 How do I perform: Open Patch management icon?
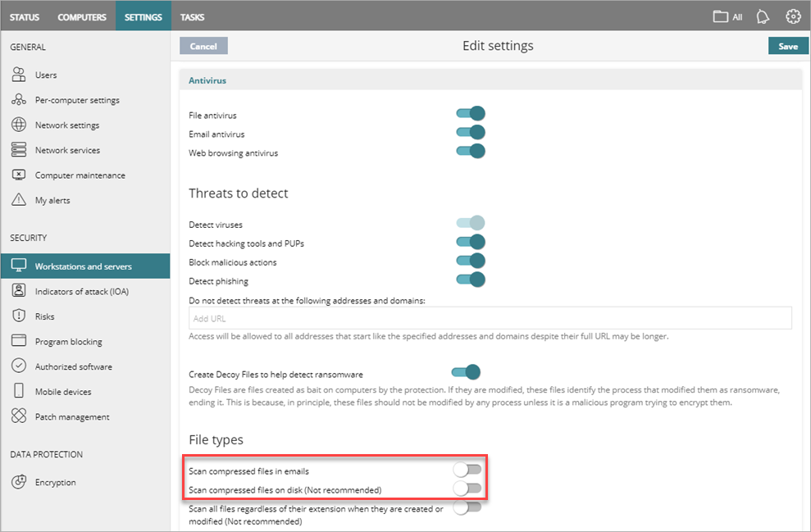[x=19, y=416]
